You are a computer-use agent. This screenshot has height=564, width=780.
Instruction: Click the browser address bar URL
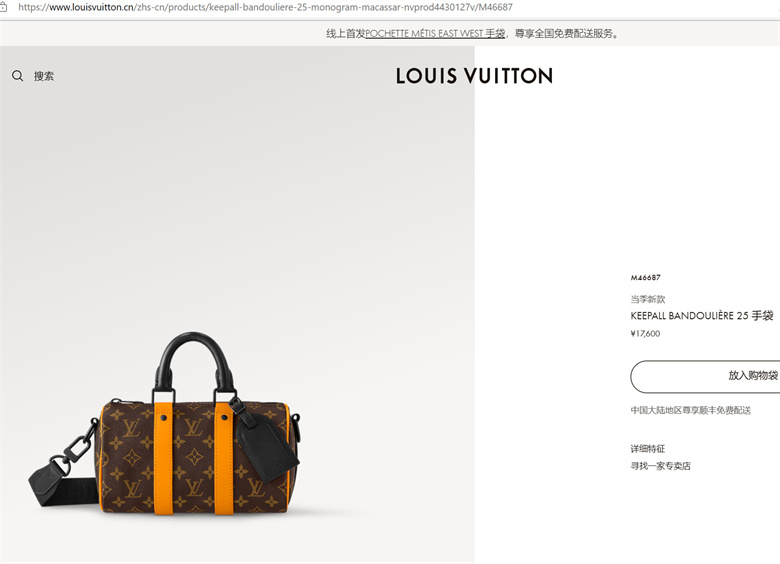265,7
